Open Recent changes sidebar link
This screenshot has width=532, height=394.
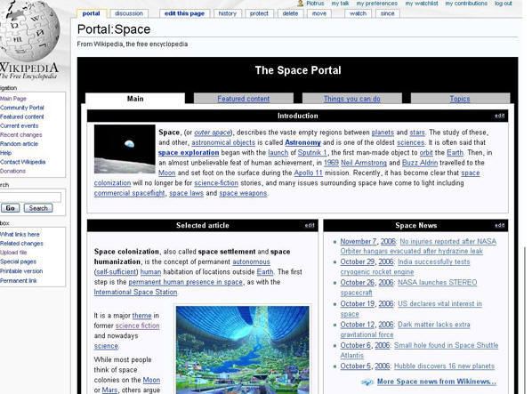click(21, 135)
